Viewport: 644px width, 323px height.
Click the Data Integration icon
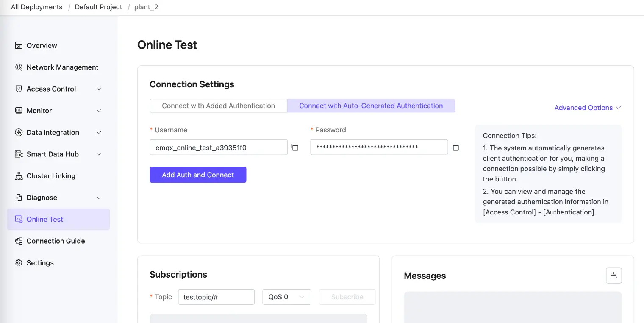19,132
